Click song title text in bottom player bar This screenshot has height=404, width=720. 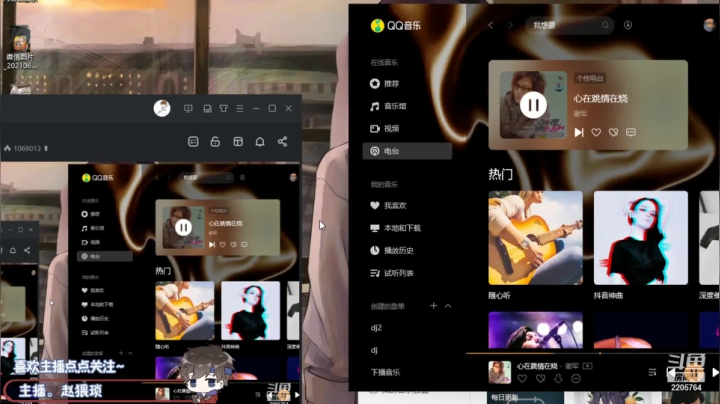537,366
